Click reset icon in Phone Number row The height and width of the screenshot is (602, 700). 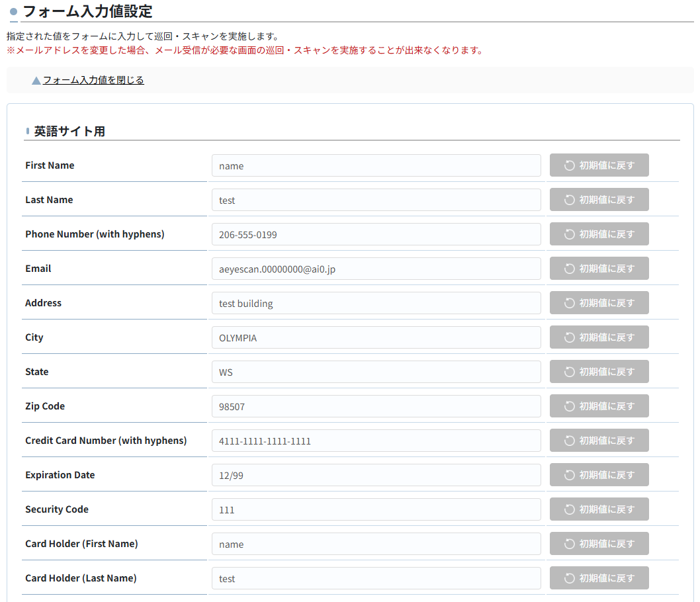[x=569, y=234]
